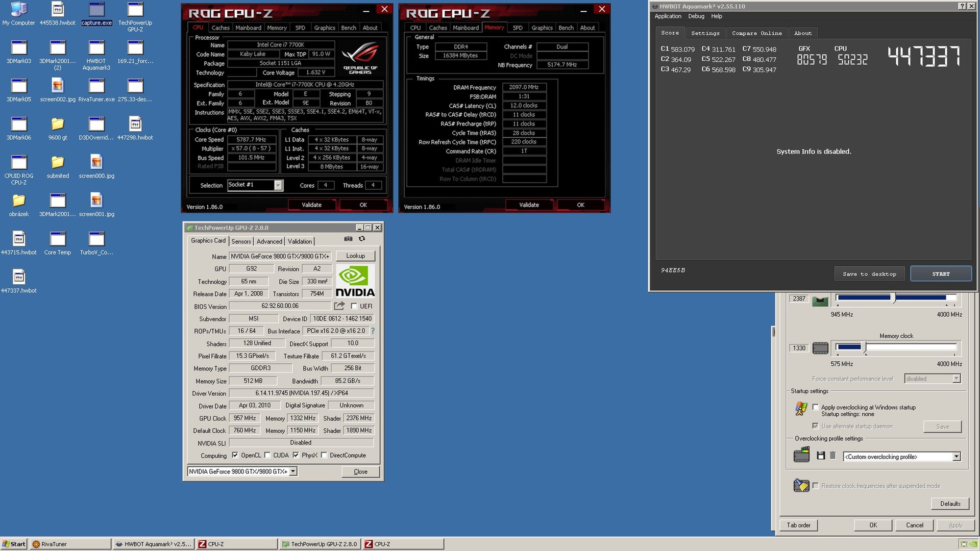Viewport: 980px width, 551px height.
Task: Click the 1330 memory clock value field
Action: click(x=799, y=348)
